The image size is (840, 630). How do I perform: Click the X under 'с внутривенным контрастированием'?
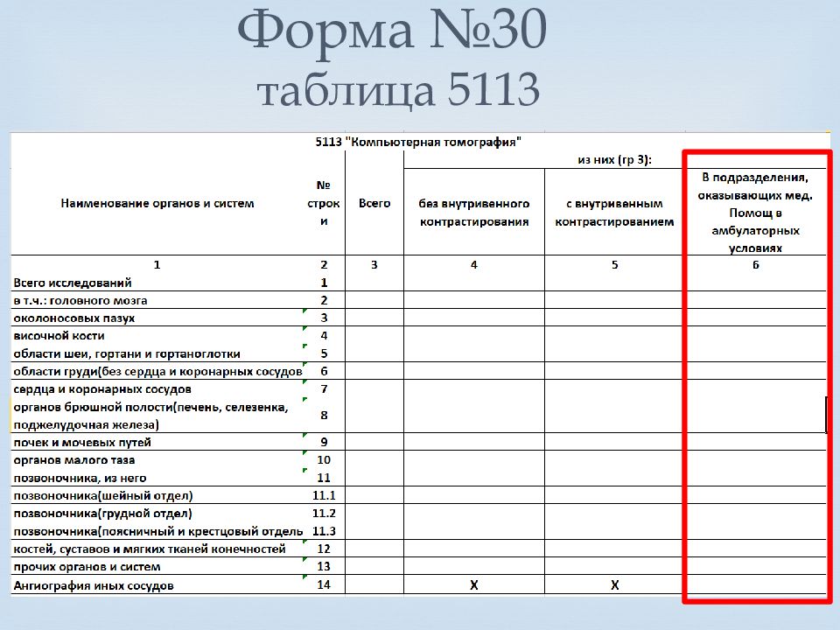tap(614, 585)
